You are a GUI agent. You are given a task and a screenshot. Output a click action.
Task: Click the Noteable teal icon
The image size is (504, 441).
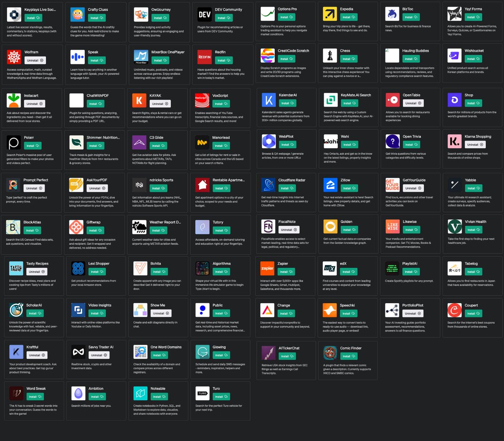(x=141, y=394)
